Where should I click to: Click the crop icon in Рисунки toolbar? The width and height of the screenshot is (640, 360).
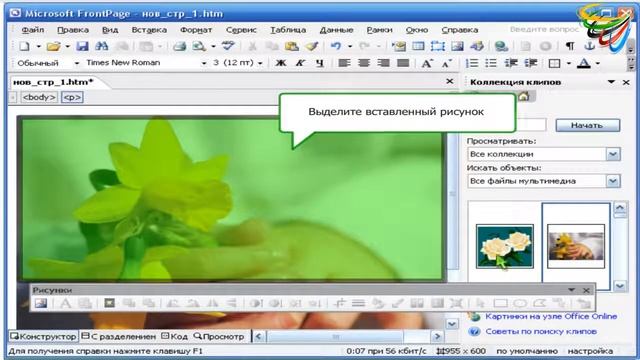coord(339,303)
